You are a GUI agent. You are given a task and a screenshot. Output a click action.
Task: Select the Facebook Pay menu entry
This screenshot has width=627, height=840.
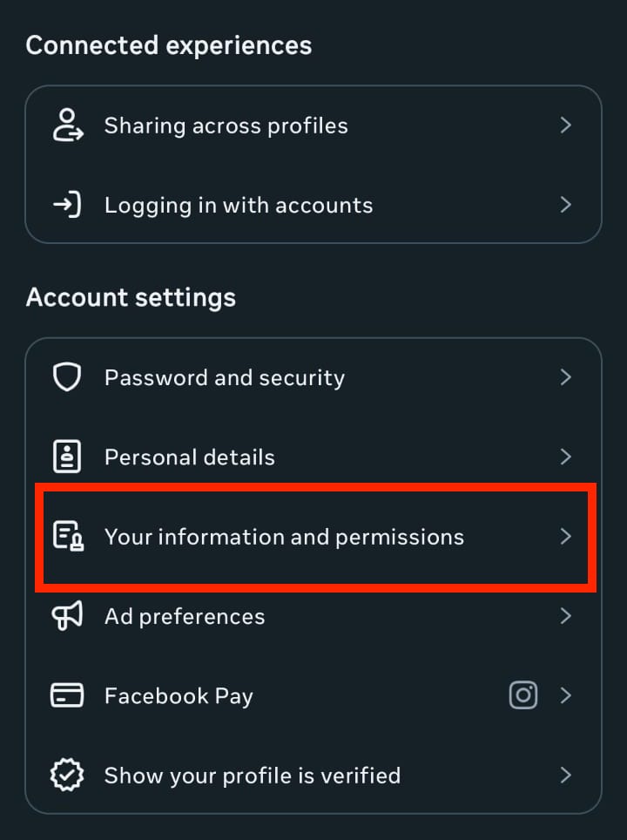click(x=179, y=696)
